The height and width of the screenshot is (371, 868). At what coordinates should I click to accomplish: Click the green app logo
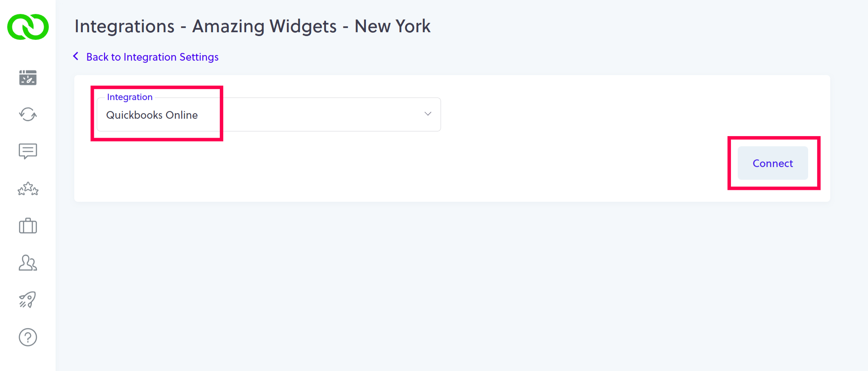tap(28, 27)
